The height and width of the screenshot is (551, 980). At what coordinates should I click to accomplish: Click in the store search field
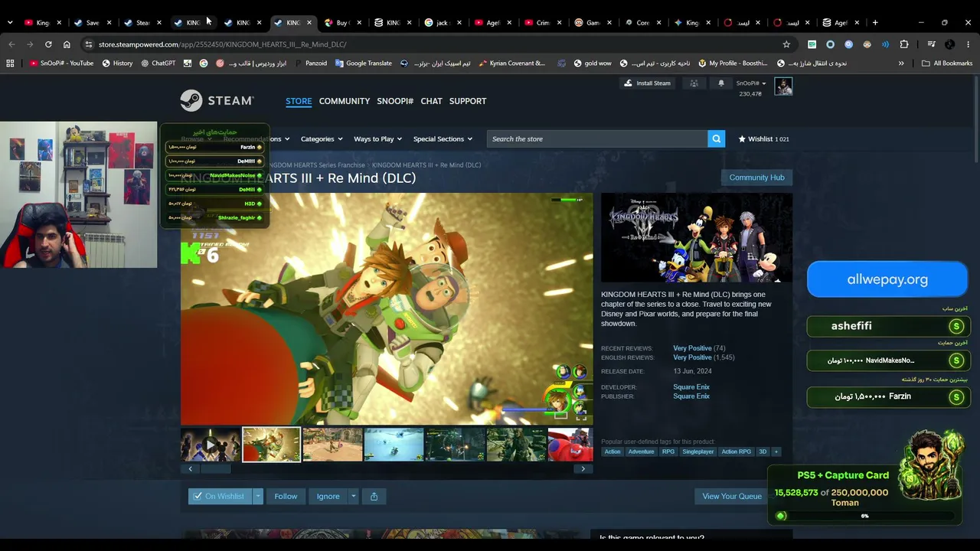tap(597, 139)
